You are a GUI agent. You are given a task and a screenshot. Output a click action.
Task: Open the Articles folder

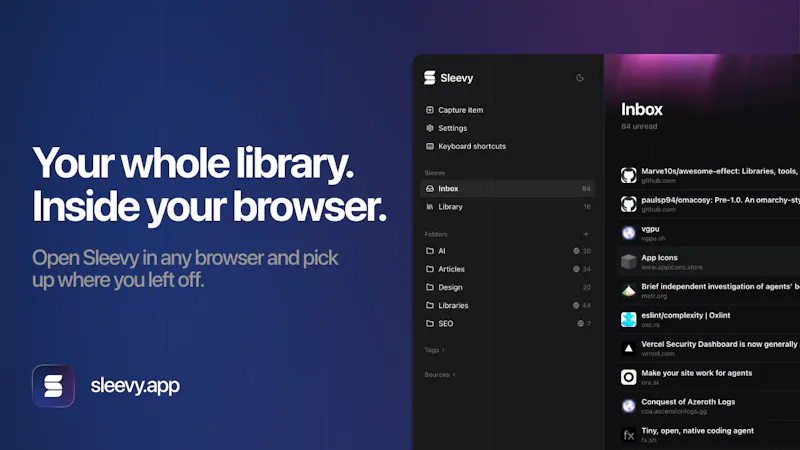click(507, 269)
